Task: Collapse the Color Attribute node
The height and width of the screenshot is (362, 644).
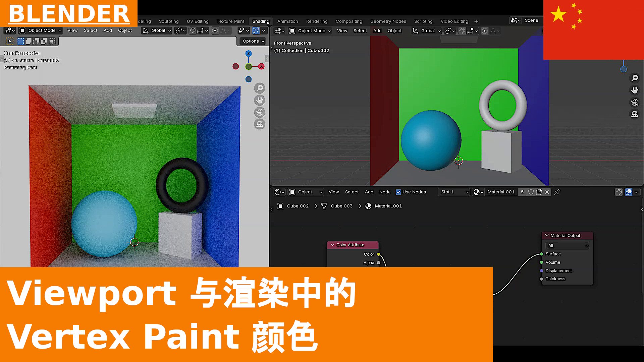Action: pos(332,245)
